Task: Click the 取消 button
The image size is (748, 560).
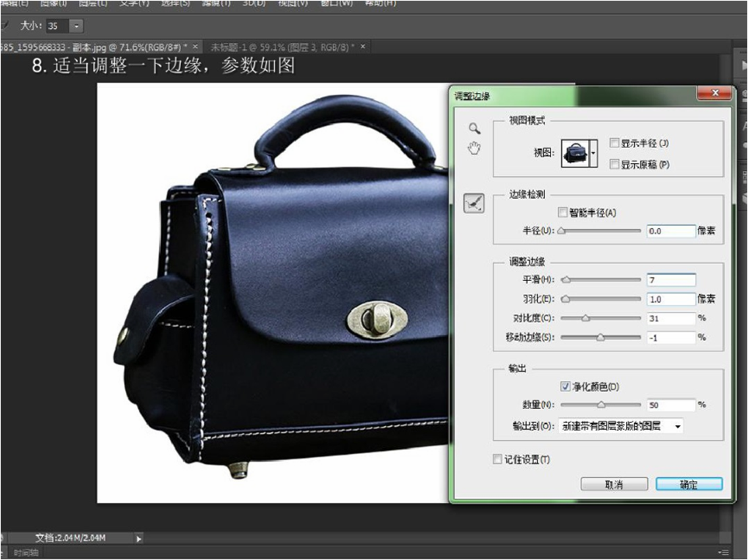Action: pyautogui.click(x=613, y=484)
